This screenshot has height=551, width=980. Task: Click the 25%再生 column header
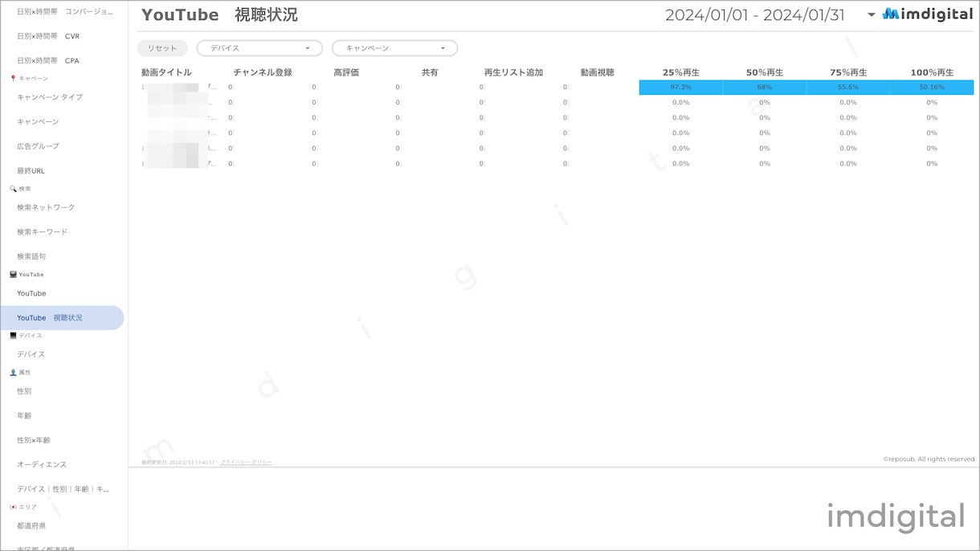[x=680, y=72]
